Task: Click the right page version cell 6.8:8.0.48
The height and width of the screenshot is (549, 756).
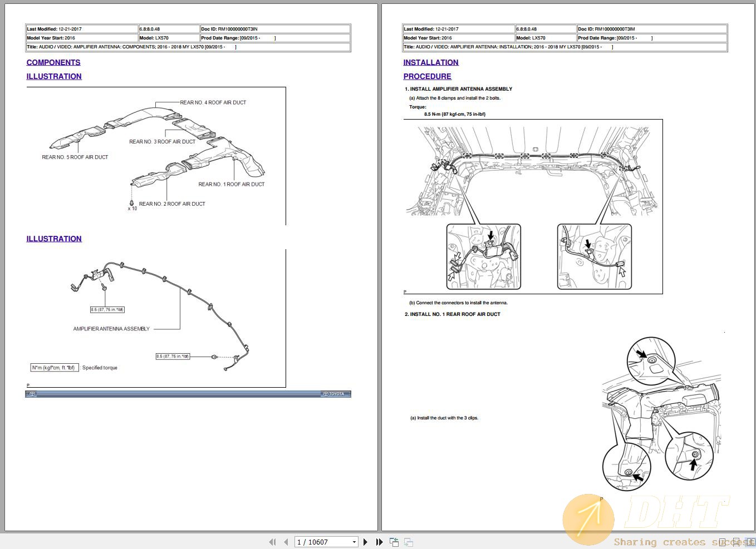Action: [546, 29]
